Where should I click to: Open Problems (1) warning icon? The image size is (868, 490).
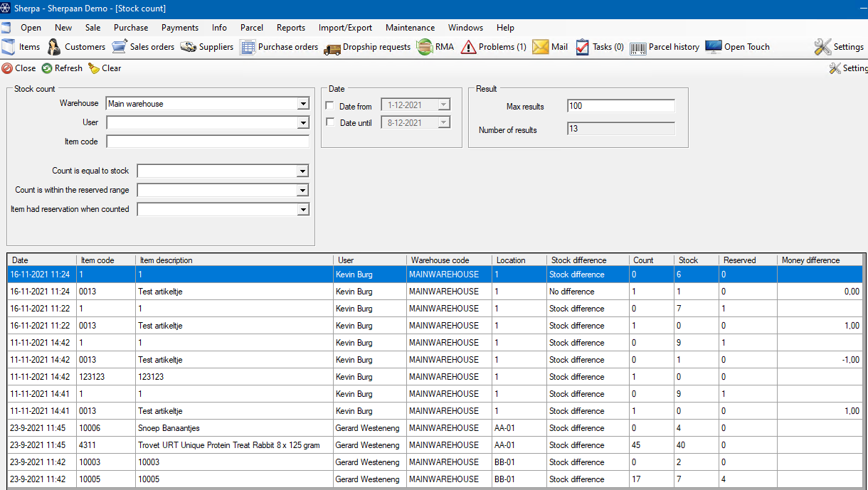pos(468,47)
